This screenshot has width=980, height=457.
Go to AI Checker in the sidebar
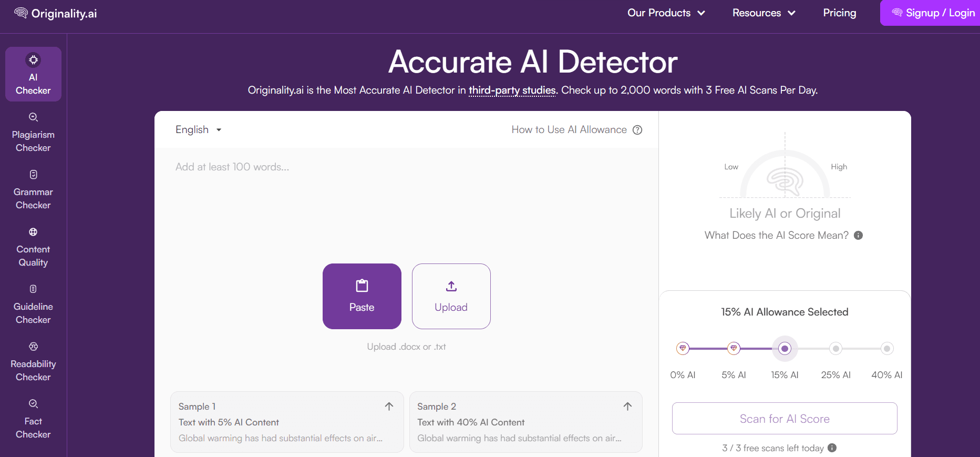33,74
